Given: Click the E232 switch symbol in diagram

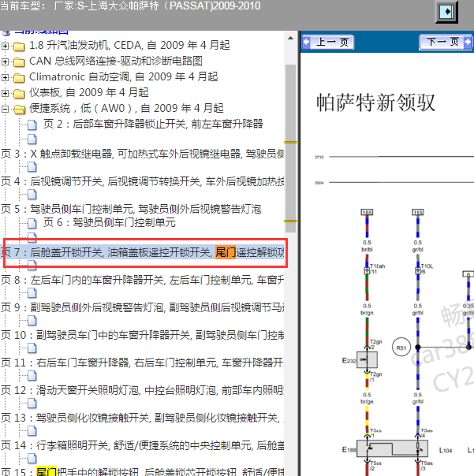Looking at the screenshot, I should pos(367,359).
